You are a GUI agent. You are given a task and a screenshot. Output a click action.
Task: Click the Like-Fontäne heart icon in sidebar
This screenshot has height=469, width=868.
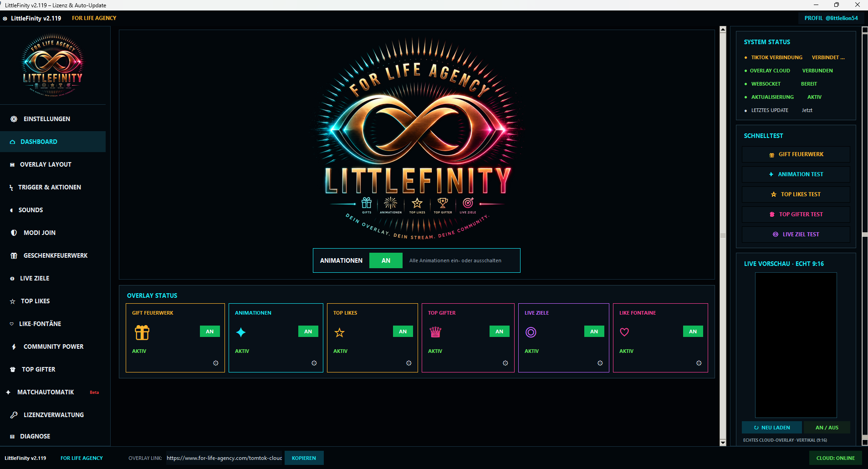[12, 324]
